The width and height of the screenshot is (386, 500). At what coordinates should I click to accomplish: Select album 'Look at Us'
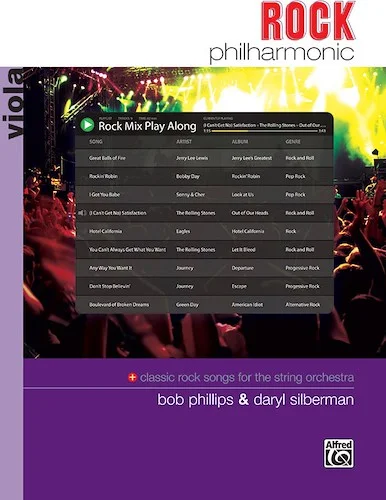[x=243, y=195]
